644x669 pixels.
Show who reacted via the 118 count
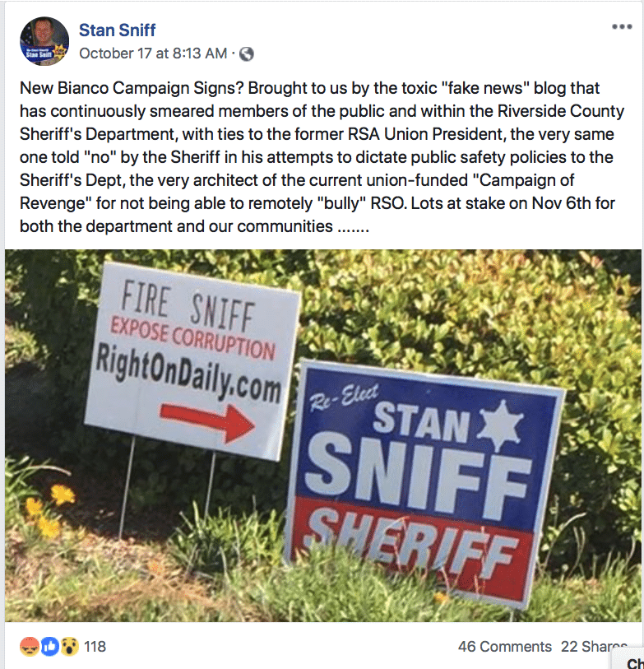click(95, 646)
